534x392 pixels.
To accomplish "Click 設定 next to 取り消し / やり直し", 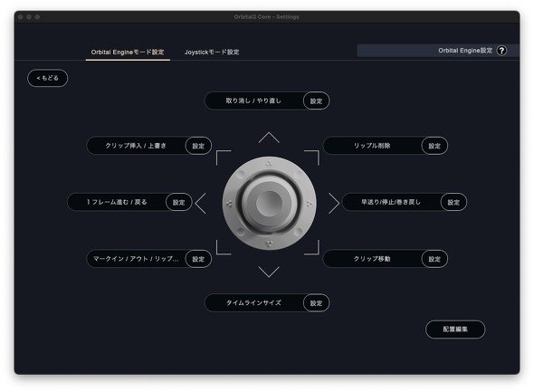I will [x=316, y=100].
